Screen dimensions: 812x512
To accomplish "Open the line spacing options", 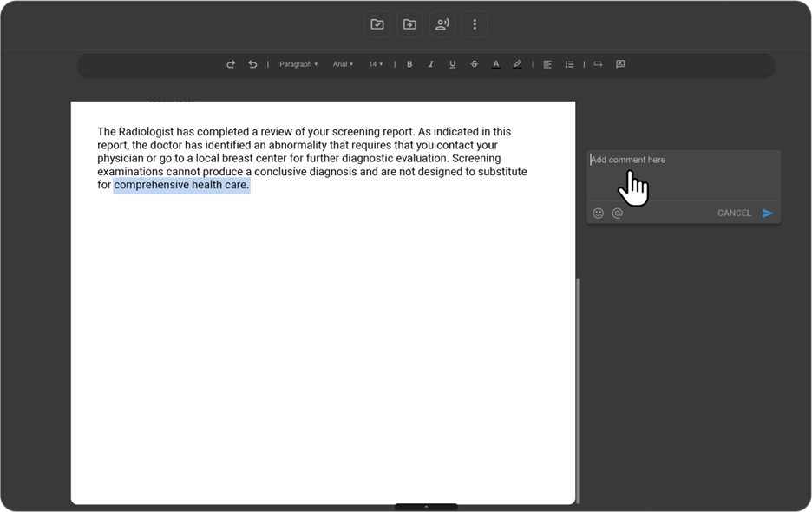I will [569, 64].
